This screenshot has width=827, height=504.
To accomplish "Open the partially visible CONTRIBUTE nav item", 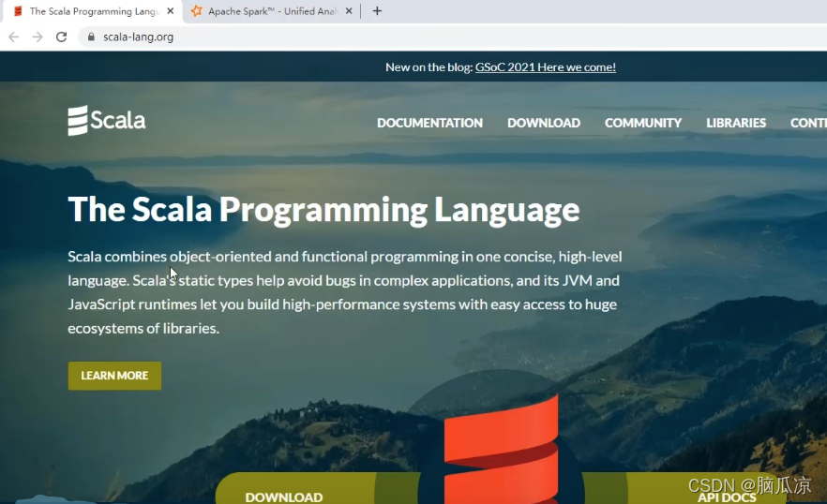I will 808,123.
